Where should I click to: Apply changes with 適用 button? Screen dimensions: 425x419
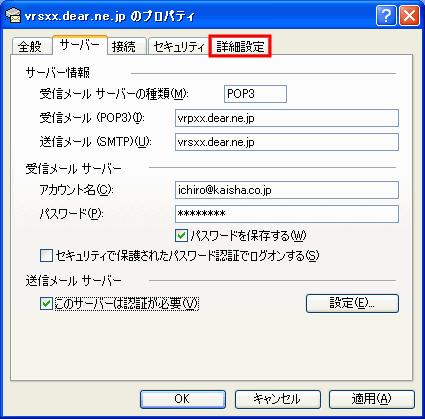tap(372, 399)
